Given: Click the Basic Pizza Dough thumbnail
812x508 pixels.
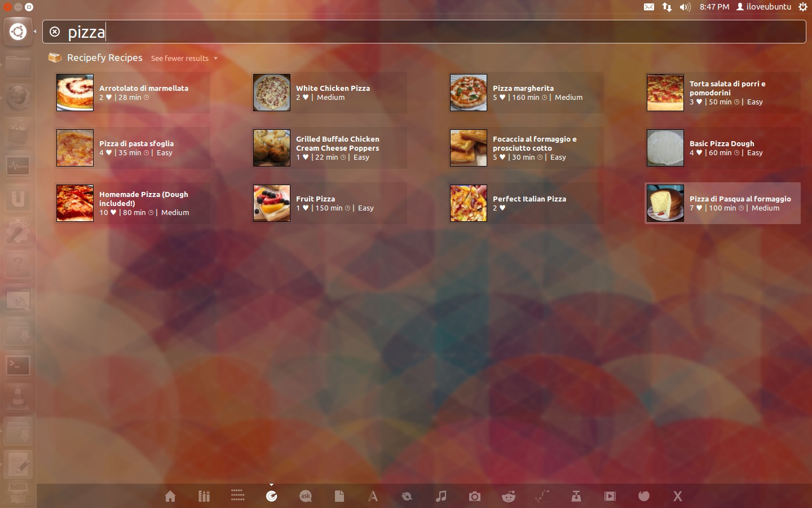Looking at the screenshot, I should 665,148.
